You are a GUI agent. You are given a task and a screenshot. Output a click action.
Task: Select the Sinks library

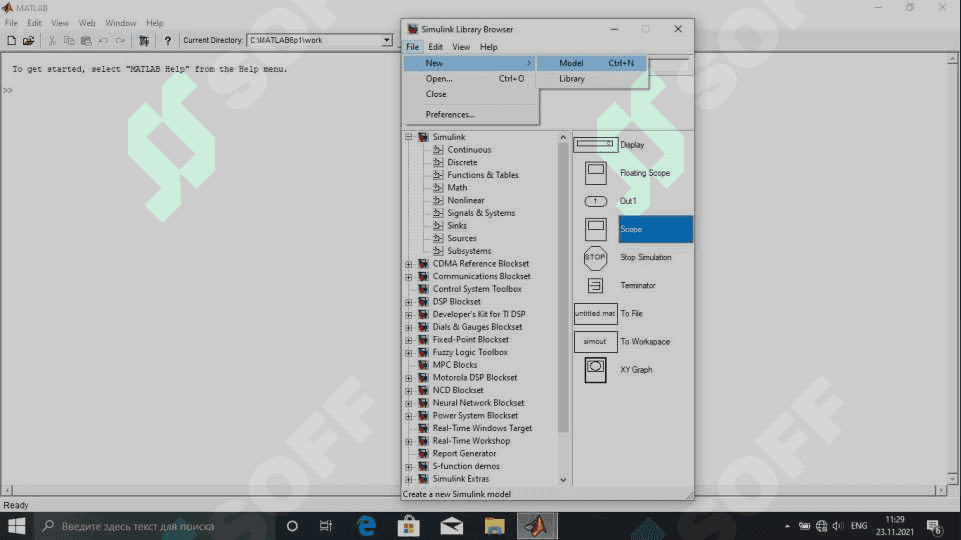click(457, 226)
